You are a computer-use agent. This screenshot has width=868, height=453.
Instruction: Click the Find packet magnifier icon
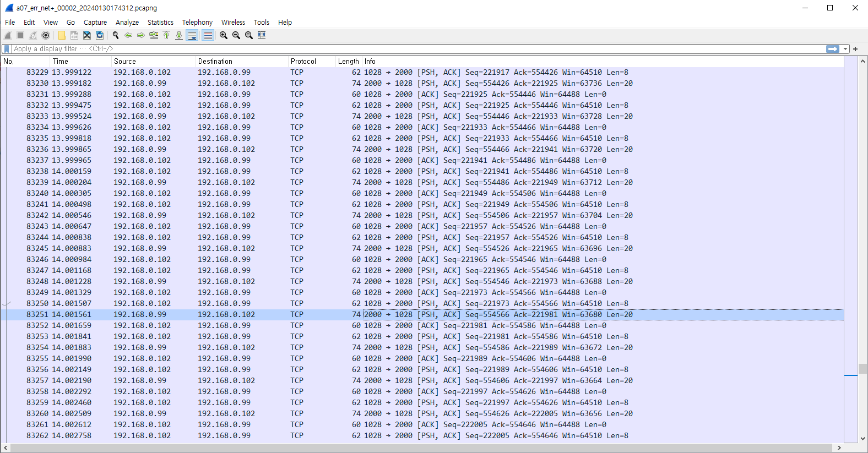click(x=116, y=35)
